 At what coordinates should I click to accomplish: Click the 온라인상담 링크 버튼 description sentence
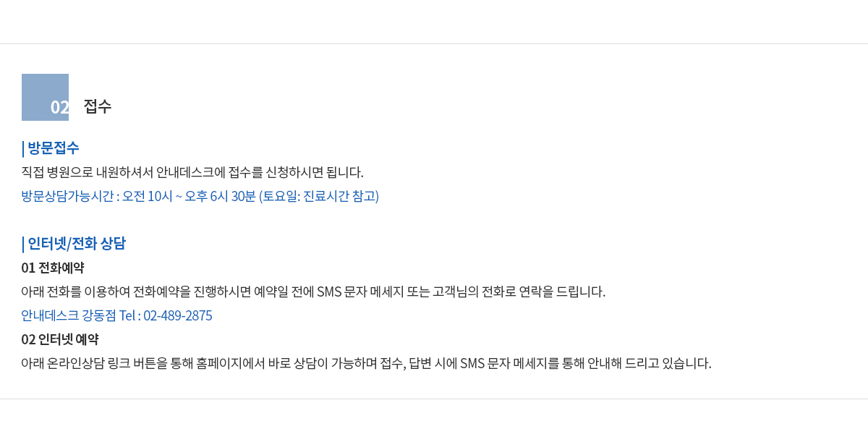point(367,363)
